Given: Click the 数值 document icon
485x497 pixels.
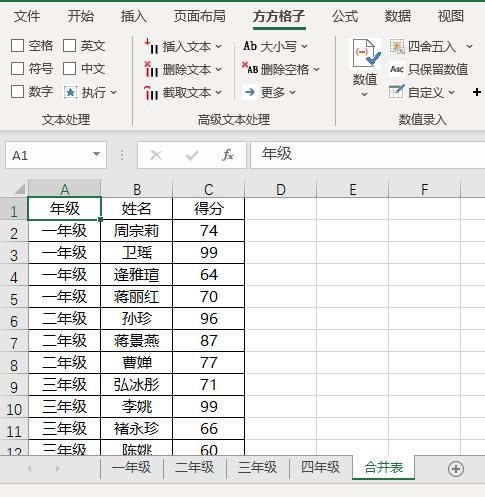Looking at the screenshot, I should point(366,53).
